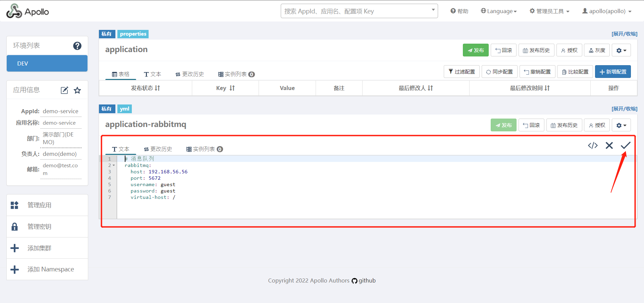Click the environment list help question icon

point(77,46)
